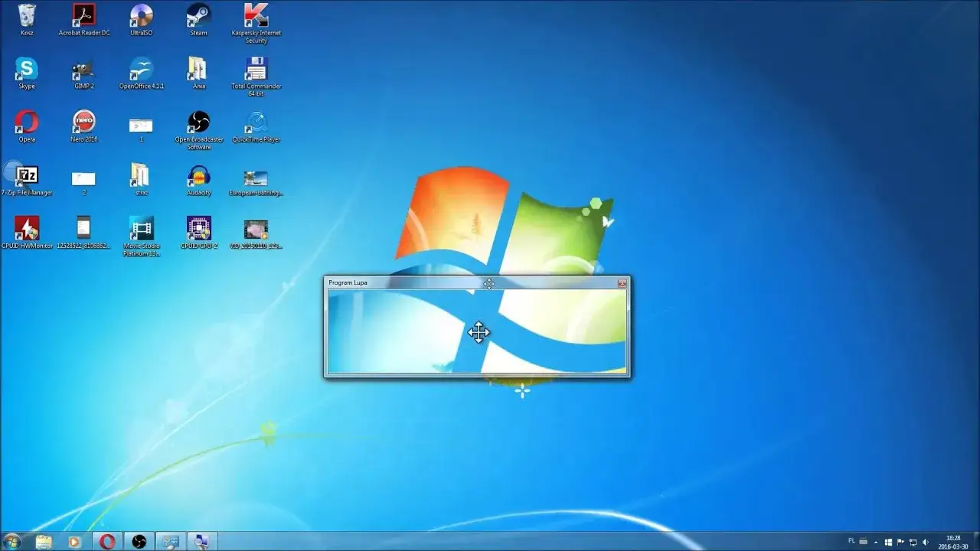Select the Audacity desktop icon
This screenshot has height=551, width=980.
click(x=198, y=177)
